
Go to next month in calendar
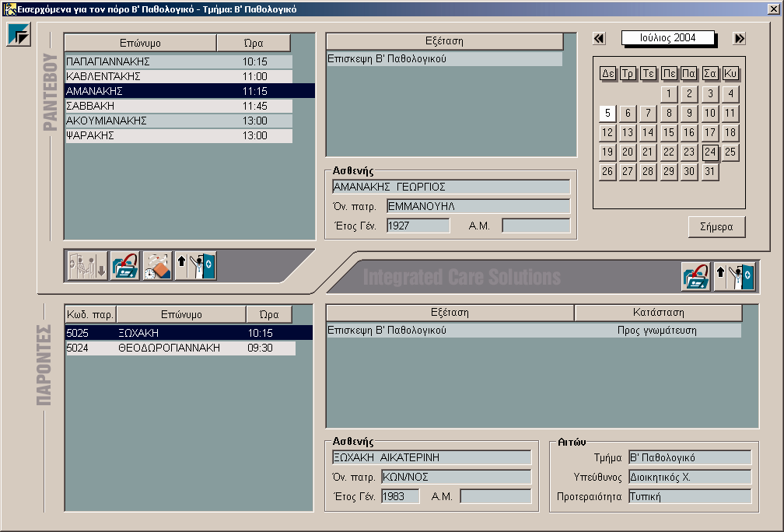pyautogui.click(x=739, y=39)
